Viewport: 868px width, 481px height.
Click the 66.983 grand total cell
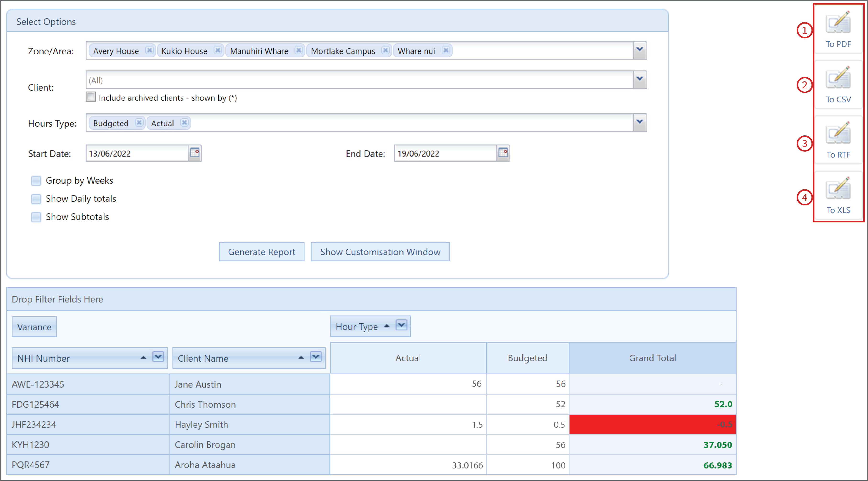(653, 465)
